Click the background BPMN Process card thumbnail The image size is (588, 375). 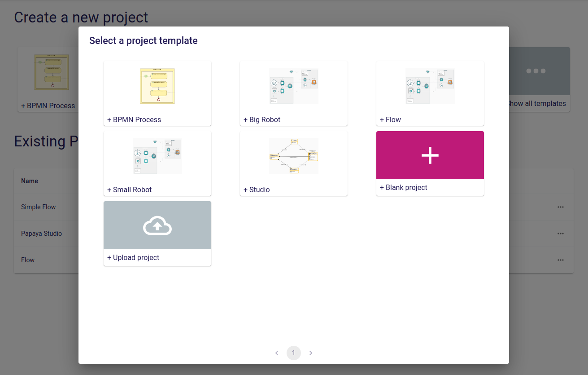click(52, 72)
